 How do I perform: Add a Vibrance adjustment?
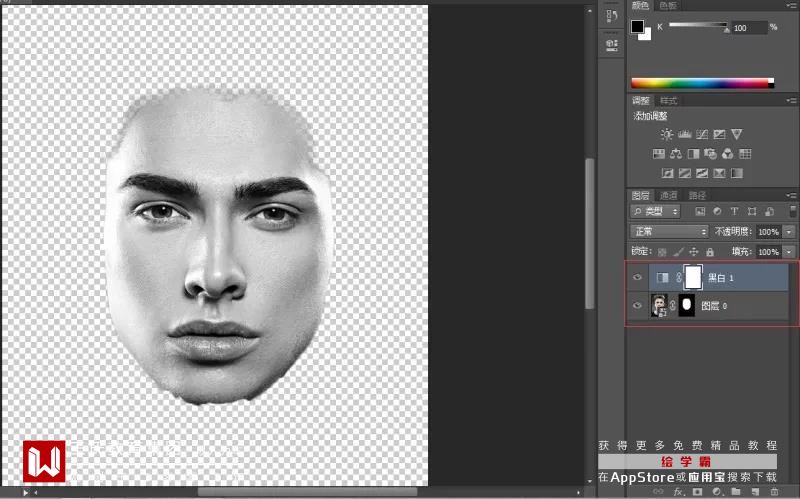[x=736, y=134]
